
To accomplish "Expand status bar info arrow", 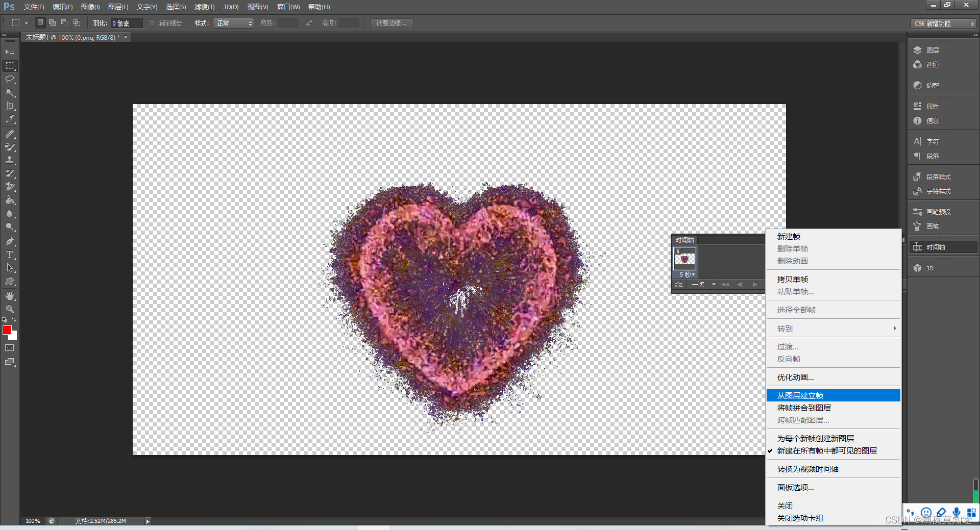I will (x=148, y=521).
